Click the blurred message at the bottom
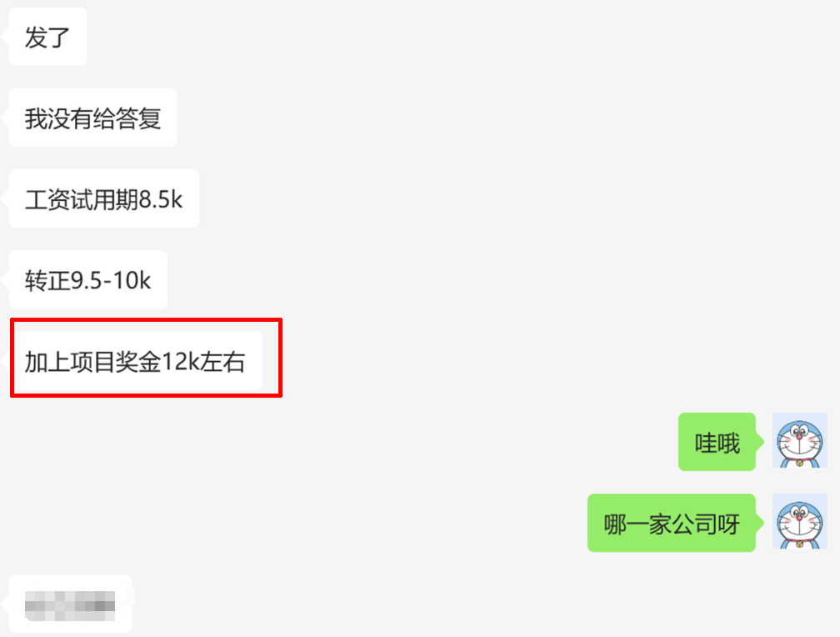This screenshot has height=637, width=840. click(x=70, y=604)
